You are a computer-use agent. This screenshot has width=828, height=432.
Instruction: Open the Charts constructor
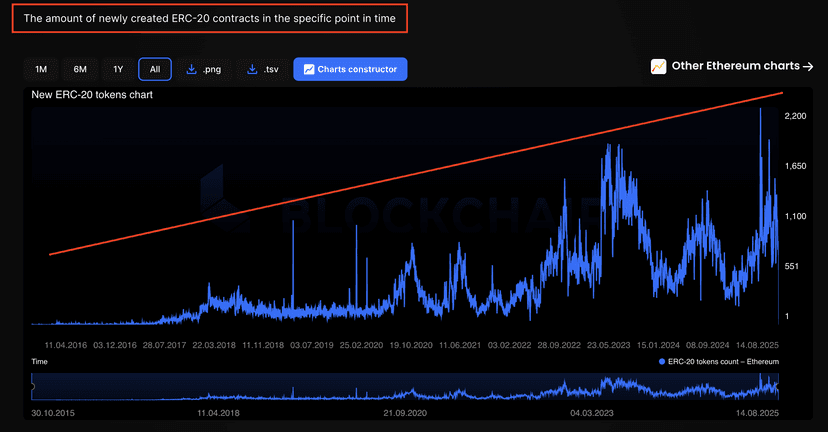point(350,69)
